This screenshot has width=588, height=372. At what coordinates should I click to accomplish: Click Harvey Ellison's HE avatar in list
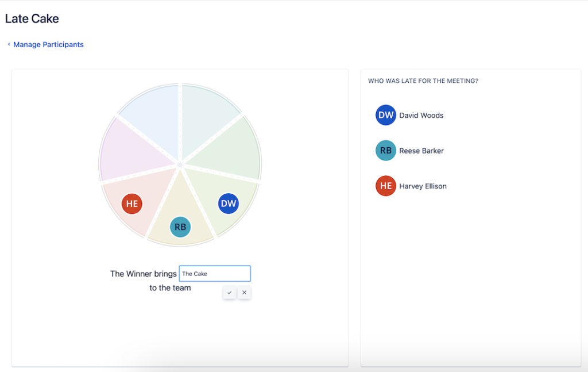[x=386, y=186]
